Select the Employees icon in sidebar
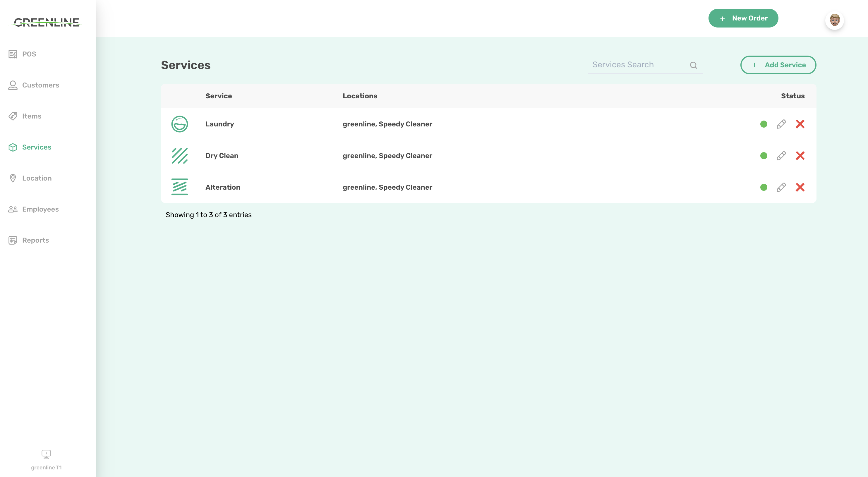 pos(13,209)
